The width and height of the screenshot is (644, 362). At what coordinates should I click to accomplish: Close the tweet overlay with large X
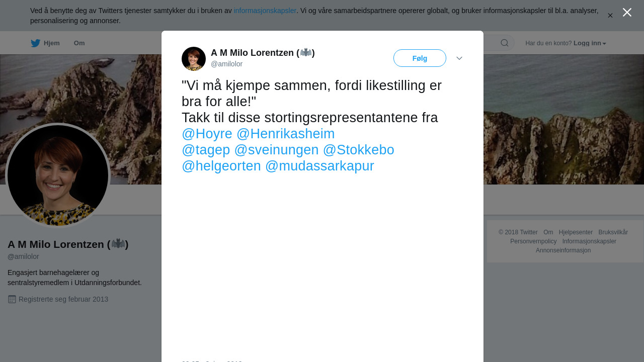tap(627, 13)
